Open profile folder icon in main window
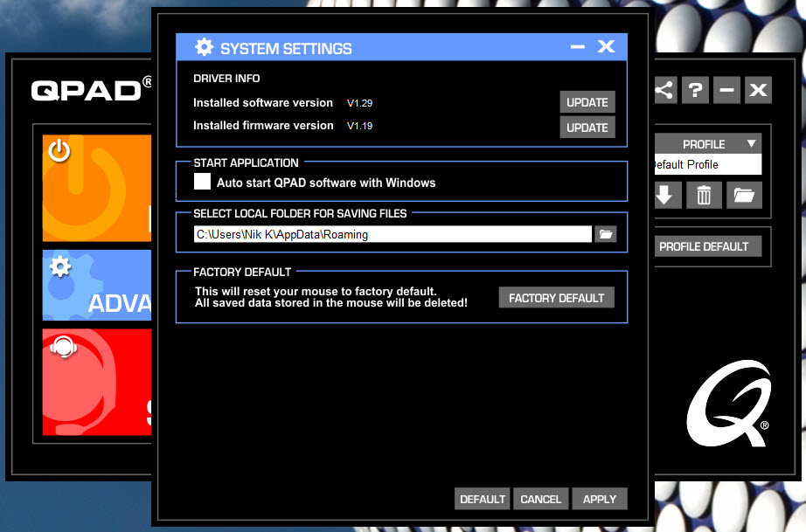The image size is (806, 532). pyautogui.click(x=744, y=195)
